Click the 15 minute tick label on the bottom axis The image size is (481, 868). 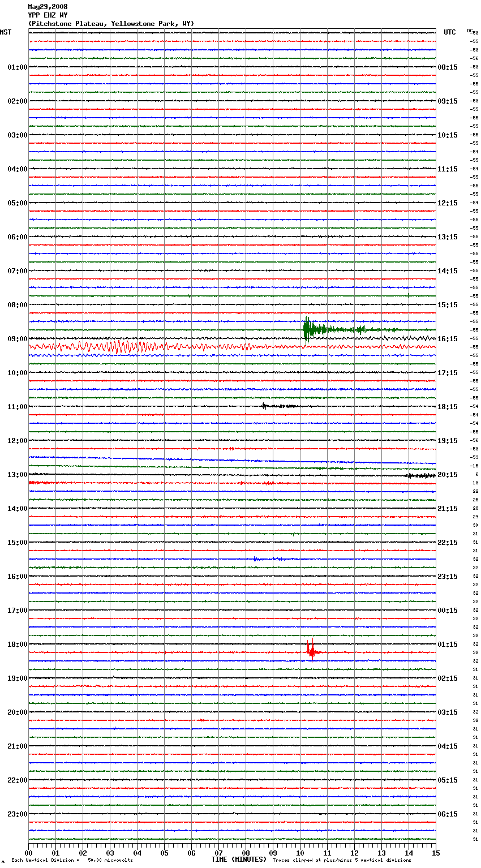click(436, 853)
